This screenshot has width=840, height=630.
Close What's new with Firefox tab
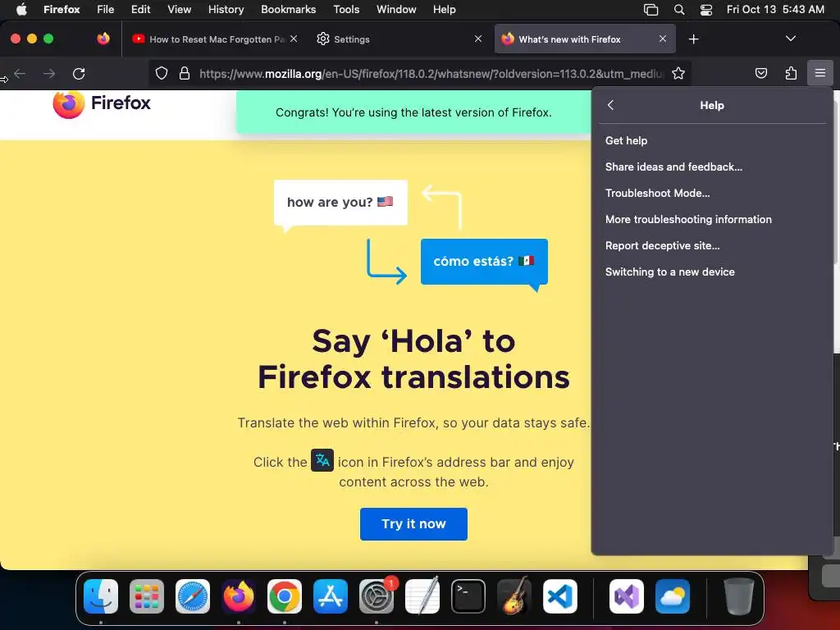coord(663,39)
